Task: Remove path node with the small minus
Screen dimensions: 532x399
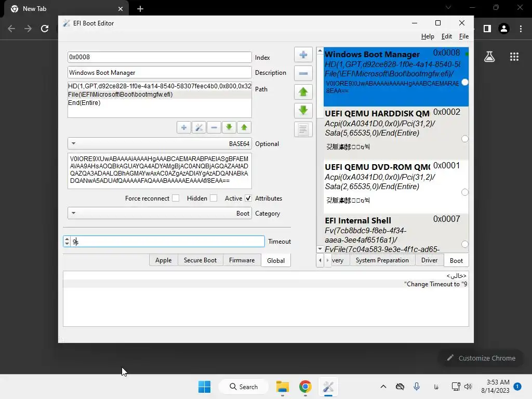Action: click(214, 128)
